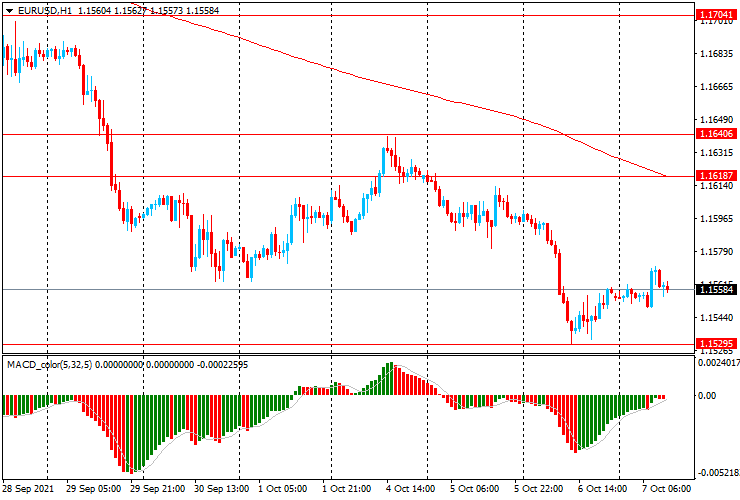Viewport: 740px width, 500px height.
Task: Select the MACD scale value 0.0024017
Action: click(x=719, y=363)
